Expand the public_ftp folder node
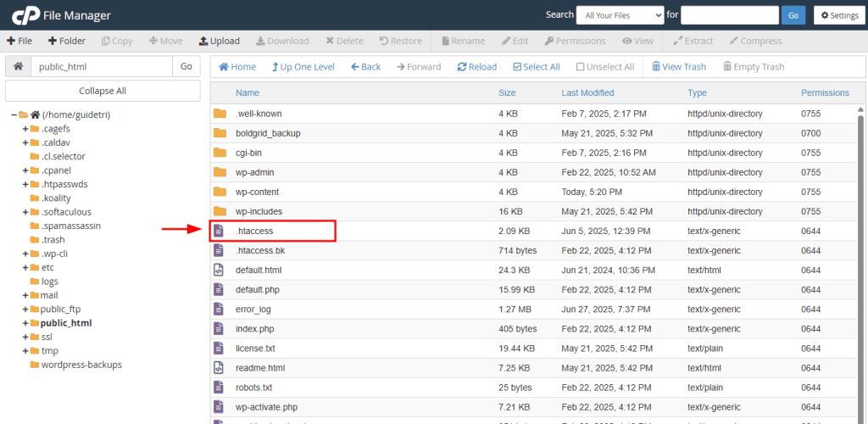This screenshot has height=424, width=868. tap(25, 309)
